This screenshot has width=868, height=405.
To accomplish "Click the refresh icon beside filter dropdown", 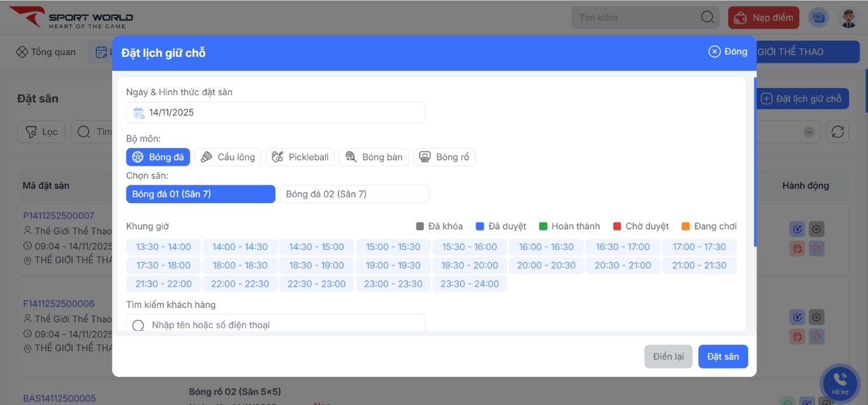I will pos(837,132).
